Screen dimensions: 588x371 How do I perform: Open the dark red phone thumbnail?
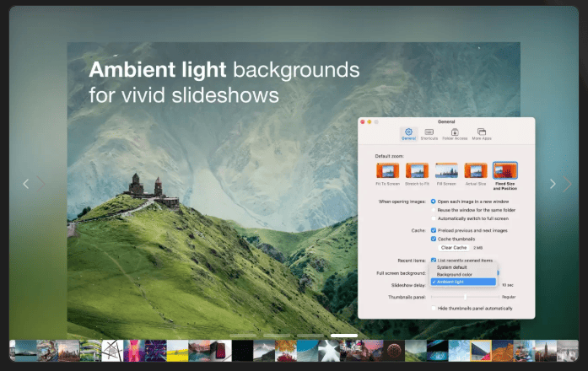click(220, 351)
